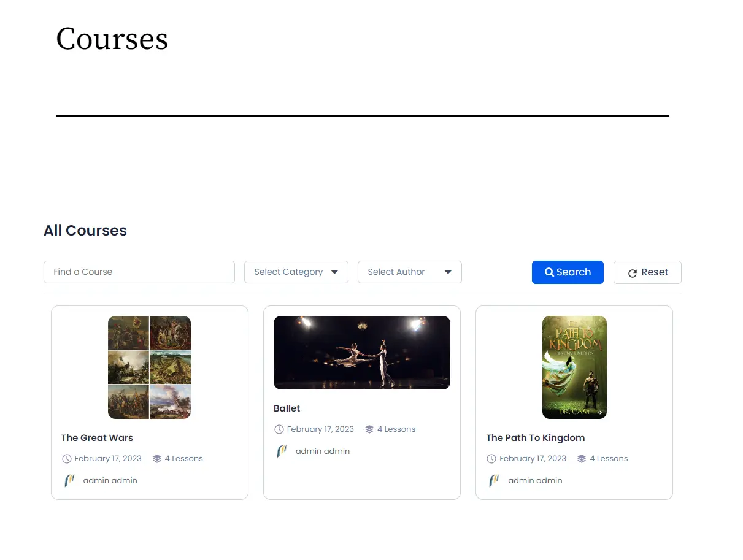Open the Select Category dropdown
This screenshot has height=560, width=743.
tap(296, 272)
